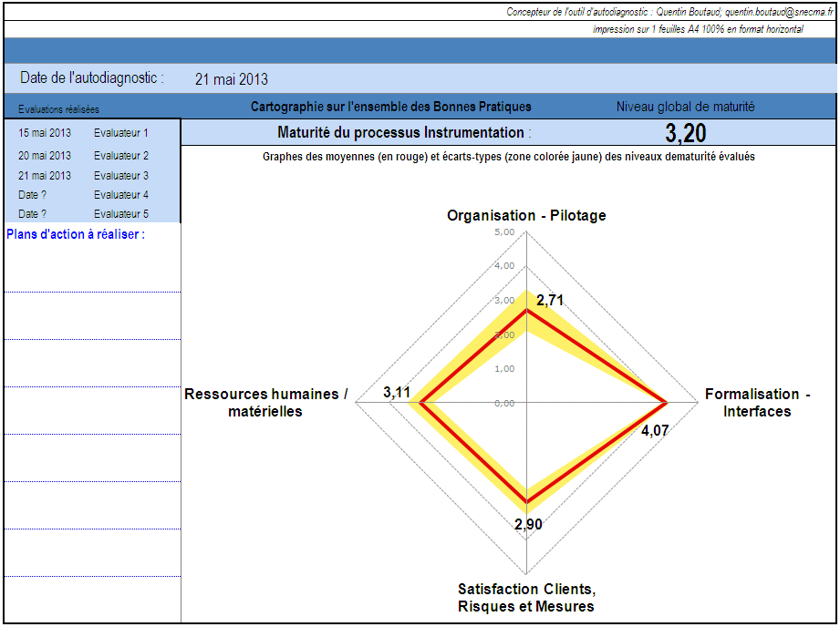Image resolution: width=840 pixels, height=627 pixels.
Task: Click the 'Evaluateur 3' entry
Action: click(121, 176)
